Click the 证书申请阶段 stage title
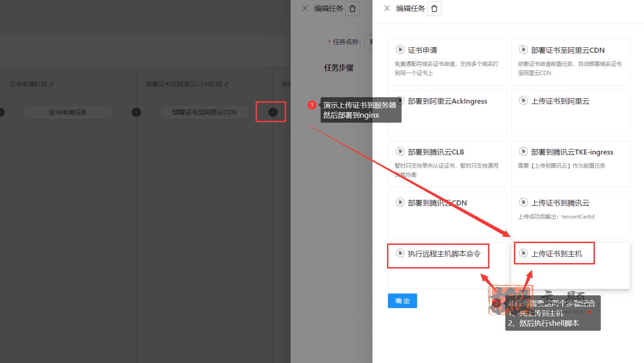644x363 pixels. coord(28,84)
